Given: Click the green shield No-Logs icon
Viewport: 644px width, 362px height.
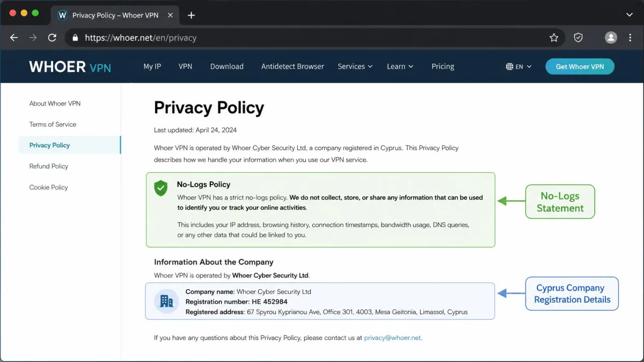Looking at the screenshot, I should [x=160, y=188].
